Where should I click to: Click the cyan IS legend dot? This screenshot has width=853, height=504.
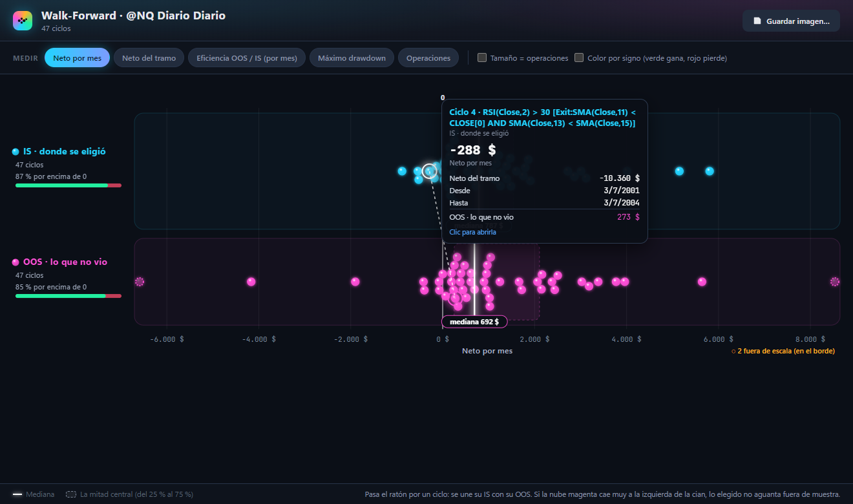coord(16,152)
